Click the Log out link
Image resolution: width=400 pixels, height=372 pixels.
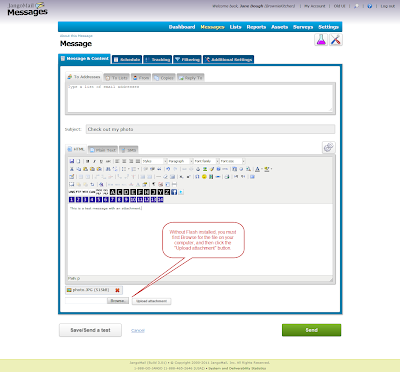tap(388, 6)
